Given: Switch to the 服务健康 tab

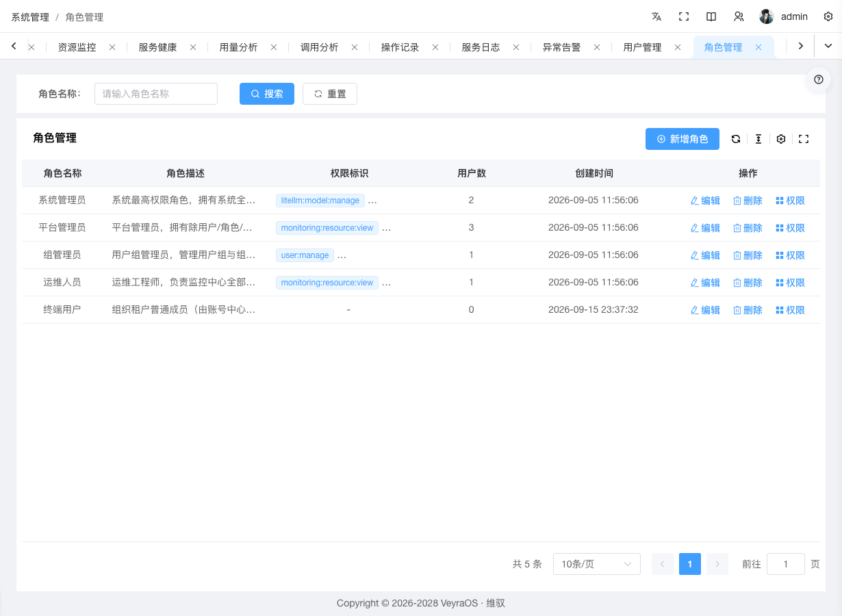Looking at the screenshot, I should point(157,47).
